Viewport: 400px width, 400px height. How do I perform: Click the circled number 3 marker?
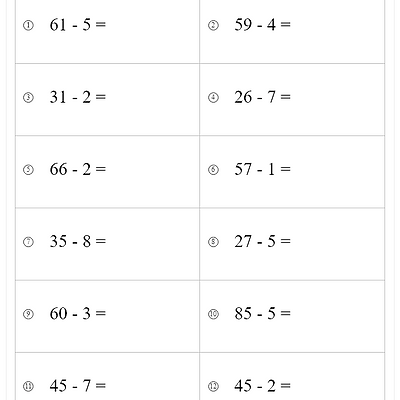28,98
